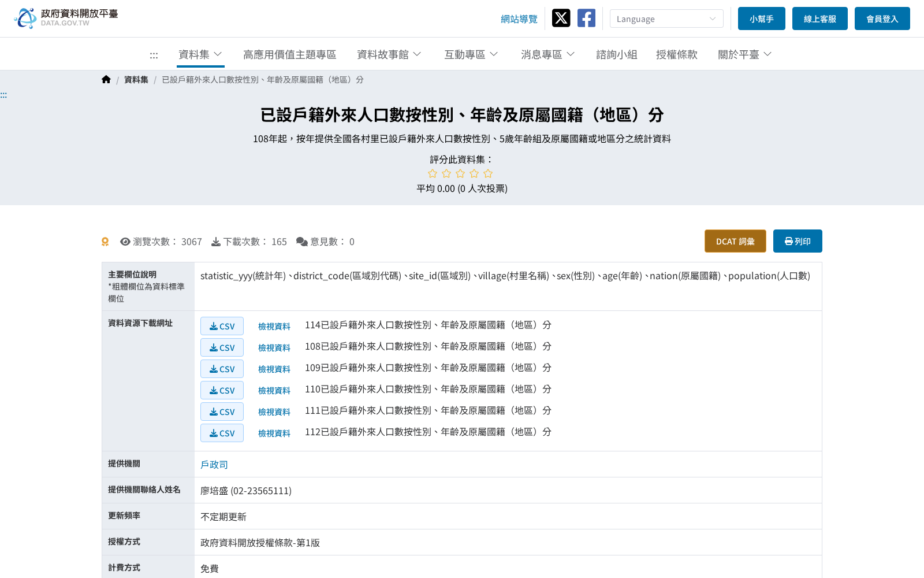This screenshot has width=924, height=578.
Task: View data (檢視資料) for 110 dataset
Action: [274, 391]
